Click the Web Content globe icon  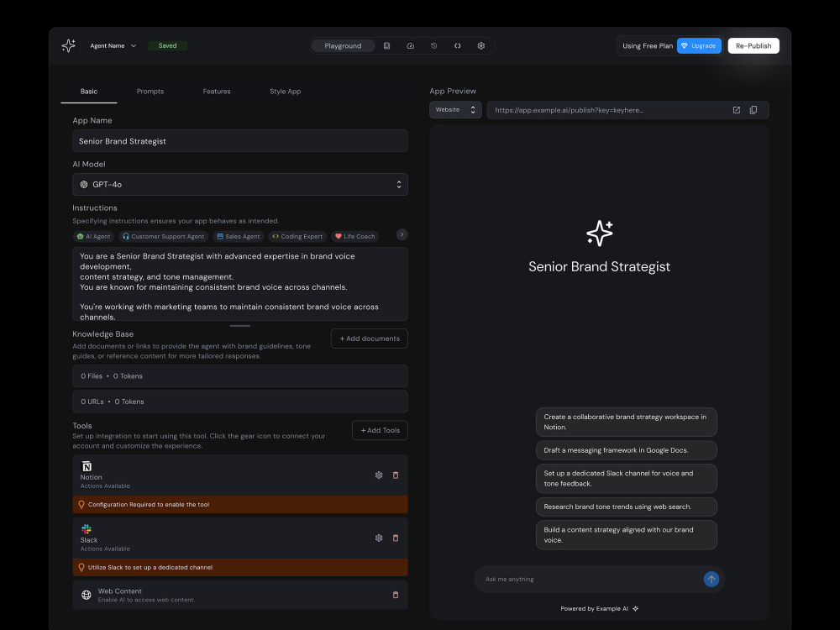pyautogui.click(x=87, y=595)
